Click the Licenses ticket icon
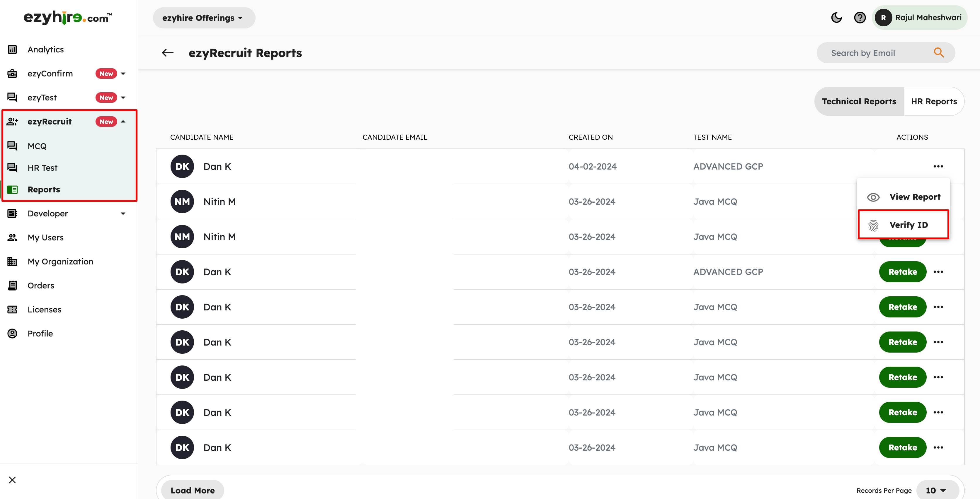 [x=12, y=309]
